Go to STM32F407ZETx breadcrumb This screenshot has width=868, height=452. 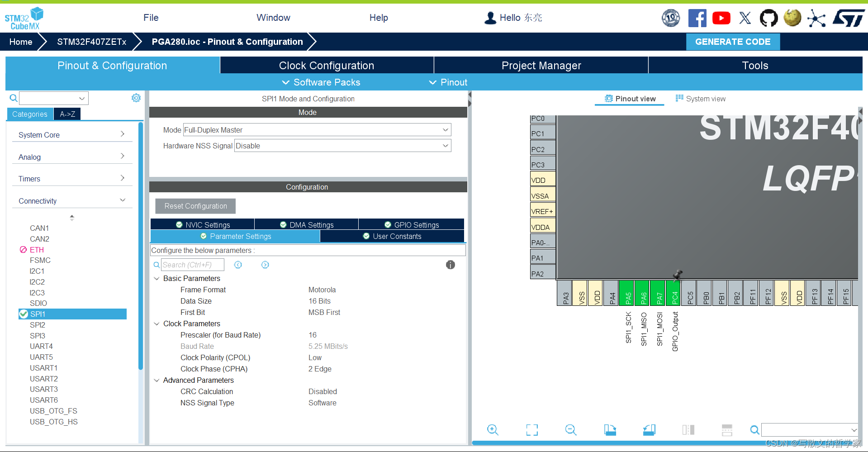[92, 42]
